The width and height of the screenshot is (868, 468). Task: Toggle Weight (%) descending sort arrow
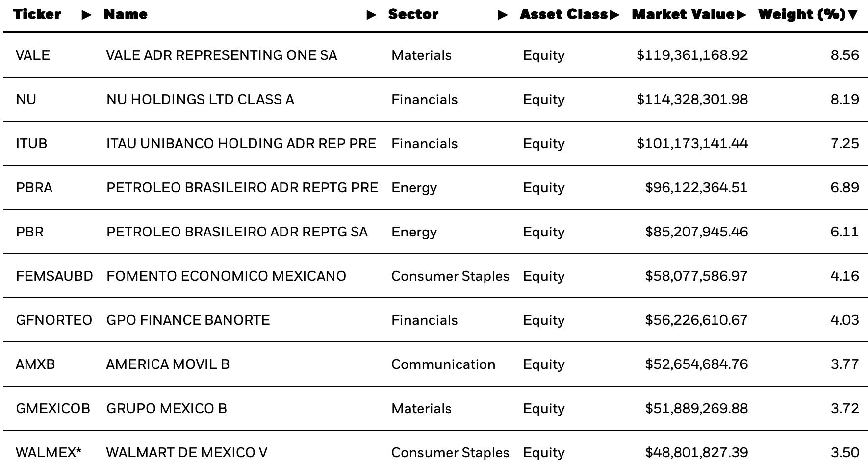point(853,15)
